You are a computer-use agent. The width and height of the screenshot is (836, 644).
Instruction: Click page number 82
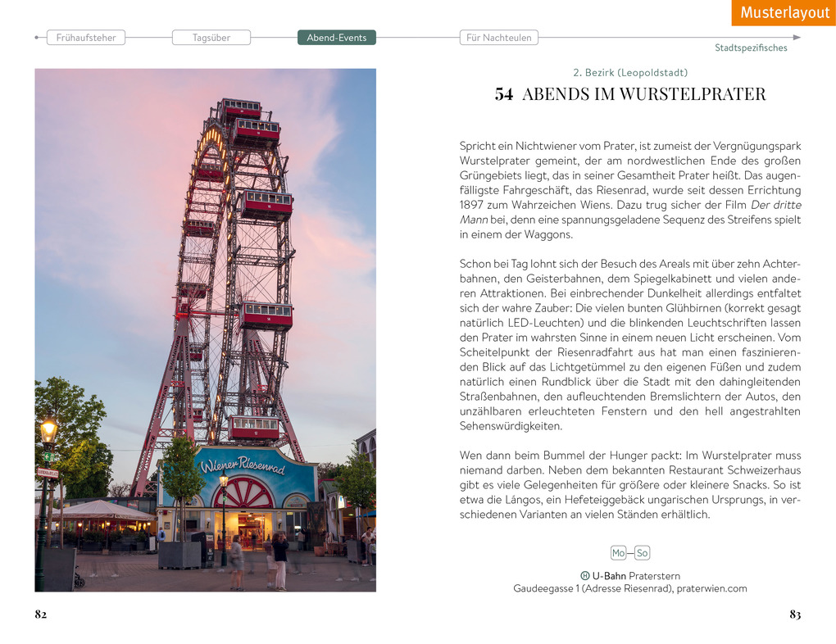[x=40, y=613]
